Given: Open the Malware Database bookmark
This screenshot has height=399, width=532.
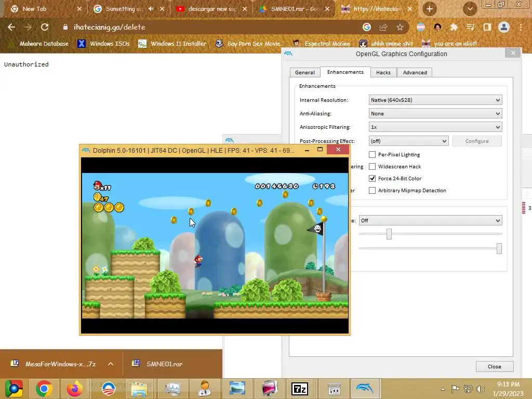Looking at the screenshot, I should pyautogui.click(x=39, y=44).
